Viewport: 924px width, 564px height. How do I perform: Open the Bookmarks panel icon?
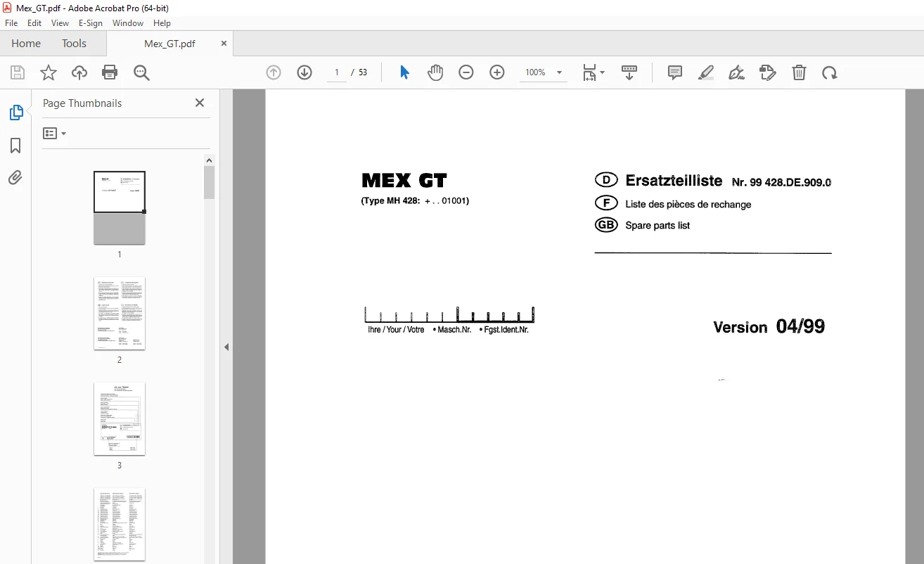[x=15, y=146]
